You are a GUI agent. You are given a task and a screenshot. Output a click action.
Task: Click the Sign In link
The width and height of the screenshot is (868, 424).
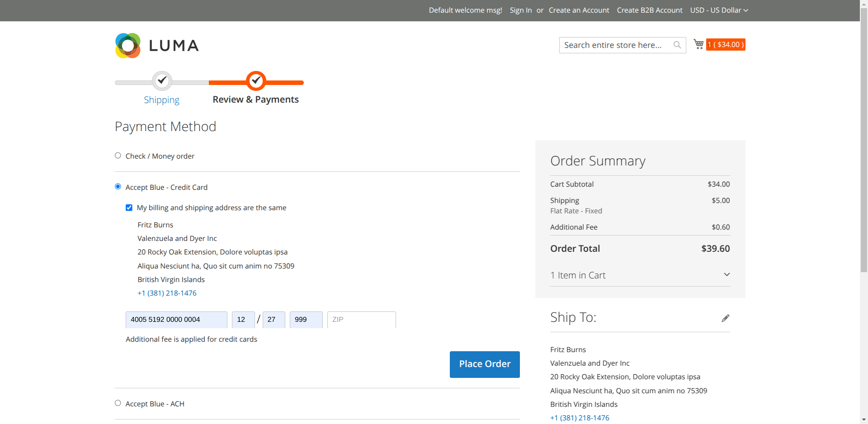click(x=520, y=10)
